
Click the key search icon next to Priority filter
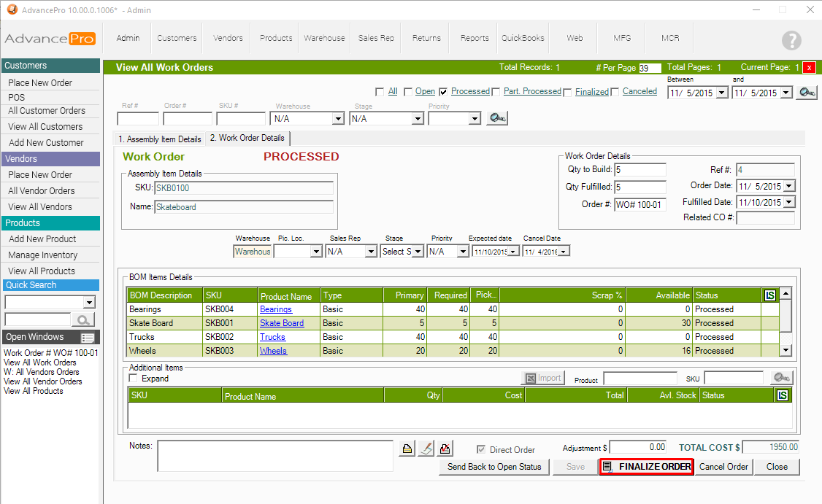pyautogui.click(x=498, y=118)
